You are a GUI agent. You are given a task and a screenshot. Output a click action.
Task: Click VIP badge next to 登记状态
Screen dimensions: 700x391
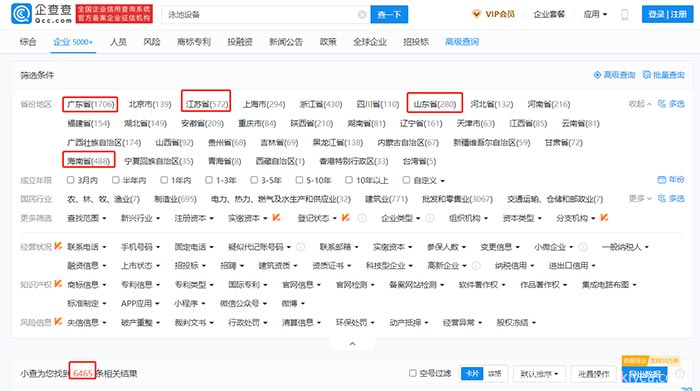point(345,217)
